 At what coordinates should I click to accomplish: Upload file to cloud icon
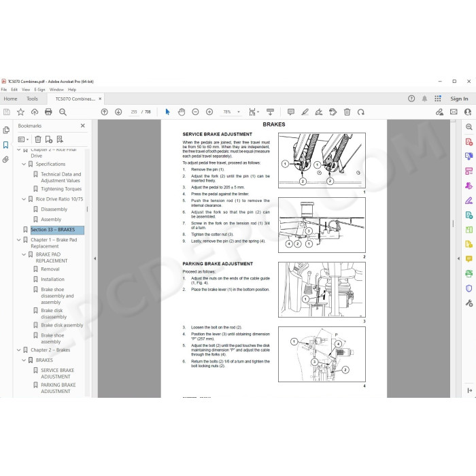pos(35,112)
